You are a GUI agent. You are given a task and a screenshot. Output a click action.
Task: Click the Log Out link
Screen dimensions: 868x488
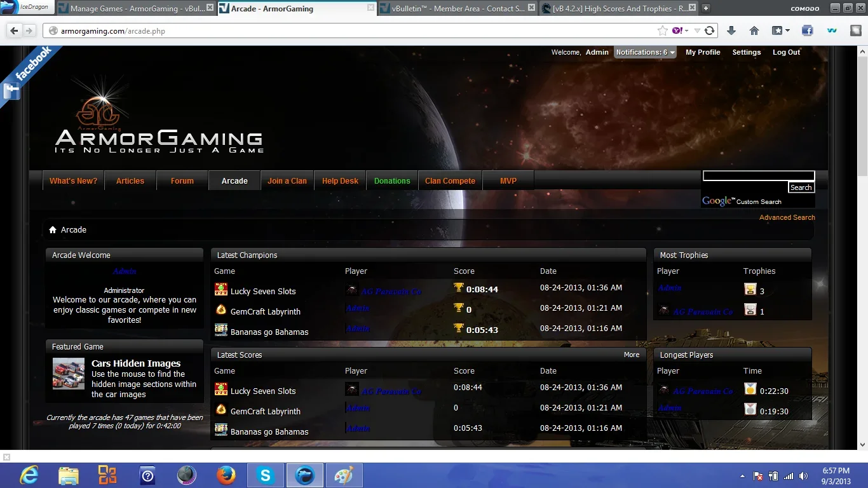pyautogui.click(x=786, y=52)
